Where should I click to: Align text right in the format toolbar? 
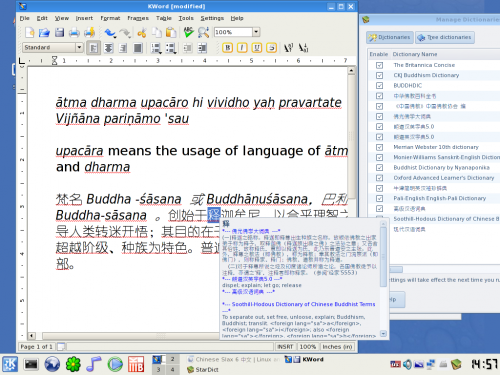(x=123, y=48)
